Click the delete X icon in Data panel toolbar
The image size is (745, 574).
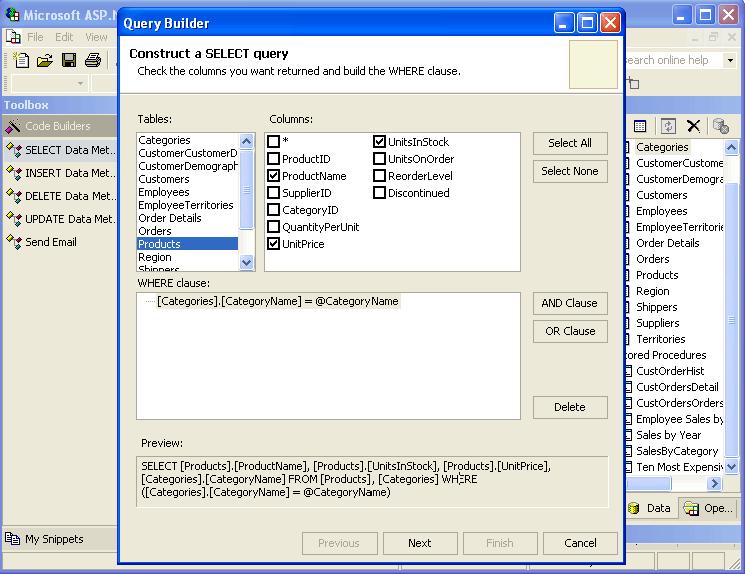(694, 126)
